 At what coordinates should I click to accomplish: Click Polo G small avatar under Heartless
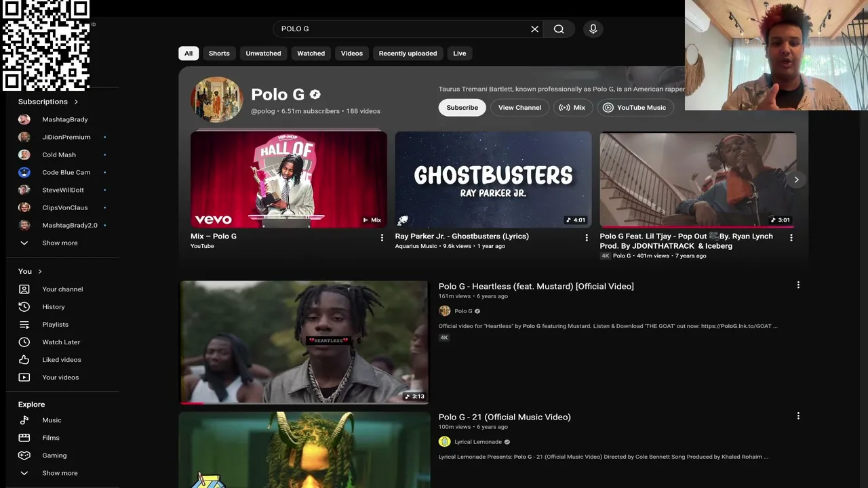445,311
